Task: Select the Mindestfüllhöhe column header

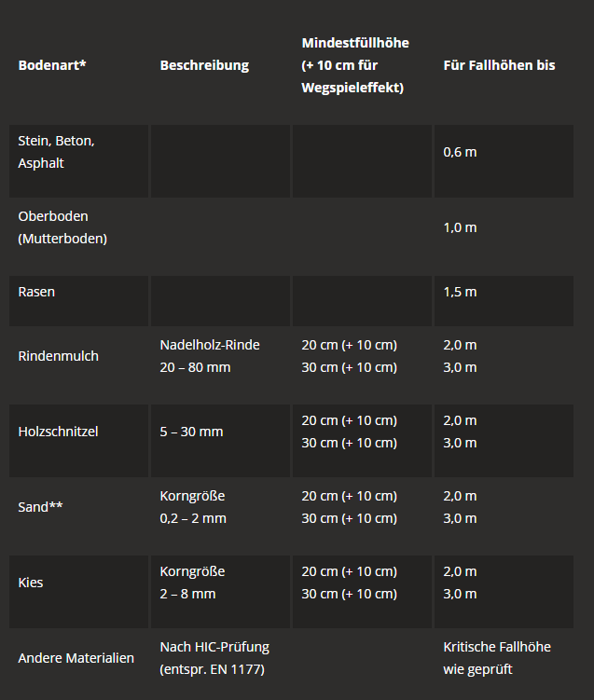Action: 355,65
